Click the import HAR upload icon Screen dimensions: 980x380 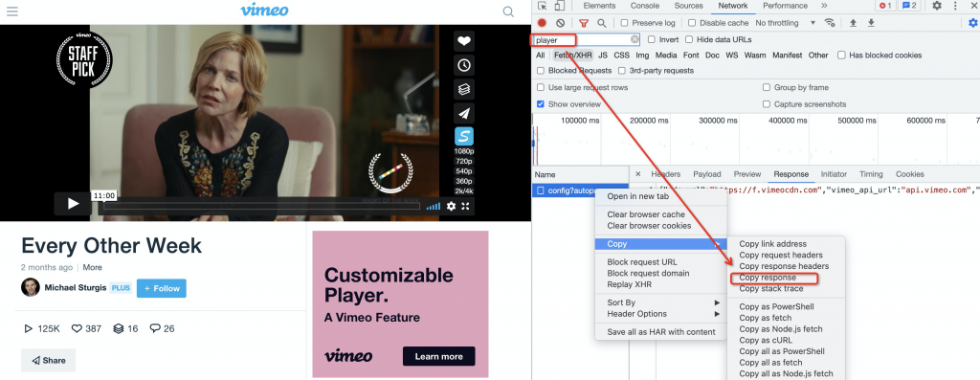[853, 23]
